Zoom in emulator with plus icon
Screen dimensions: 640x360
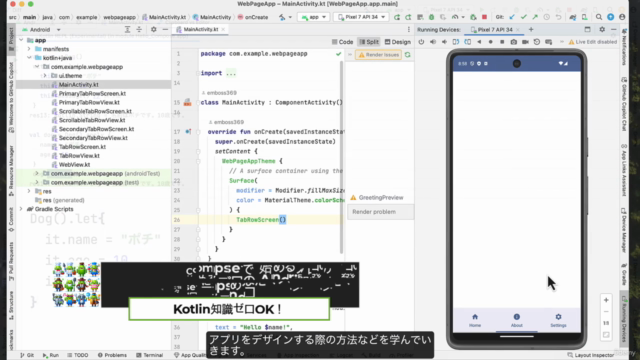(606, 300)
